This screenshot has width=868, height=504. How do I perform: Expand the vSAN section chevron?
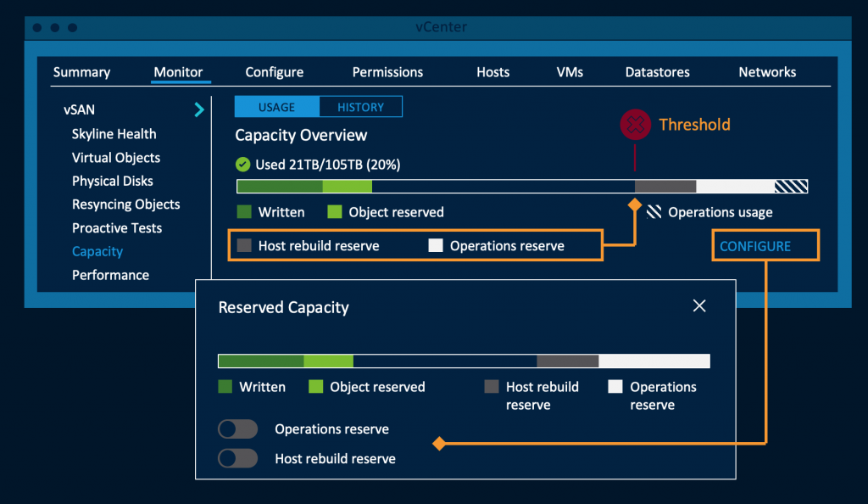(x=199, y=109)
